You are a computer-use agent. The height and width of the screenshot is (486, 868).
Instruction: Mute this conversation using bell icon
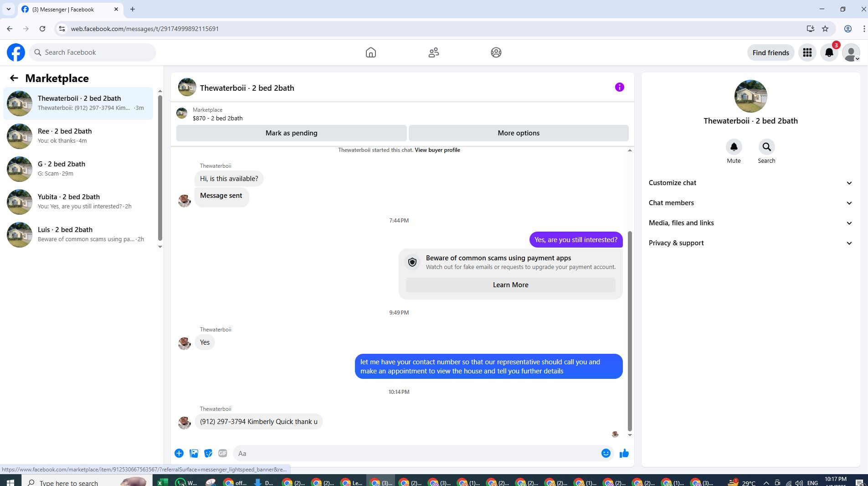734,147
